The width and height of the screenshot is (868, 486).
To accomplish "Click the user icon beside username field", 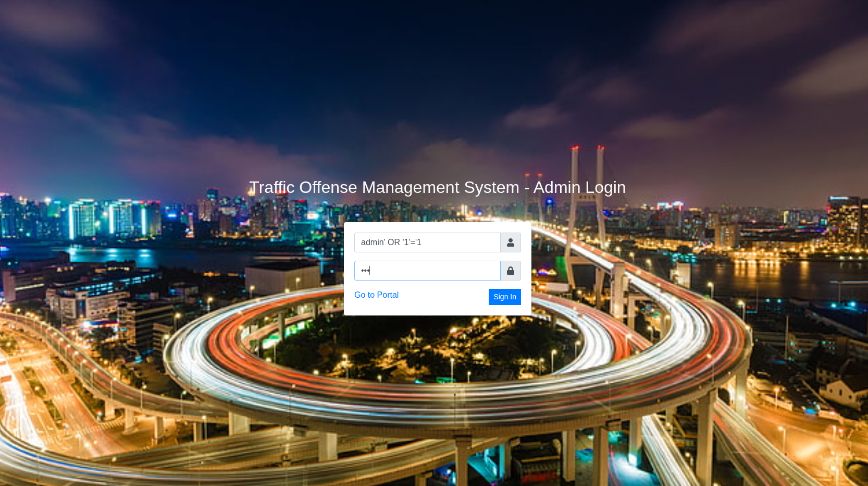I will pyautogui.click(x=511, y=242).
